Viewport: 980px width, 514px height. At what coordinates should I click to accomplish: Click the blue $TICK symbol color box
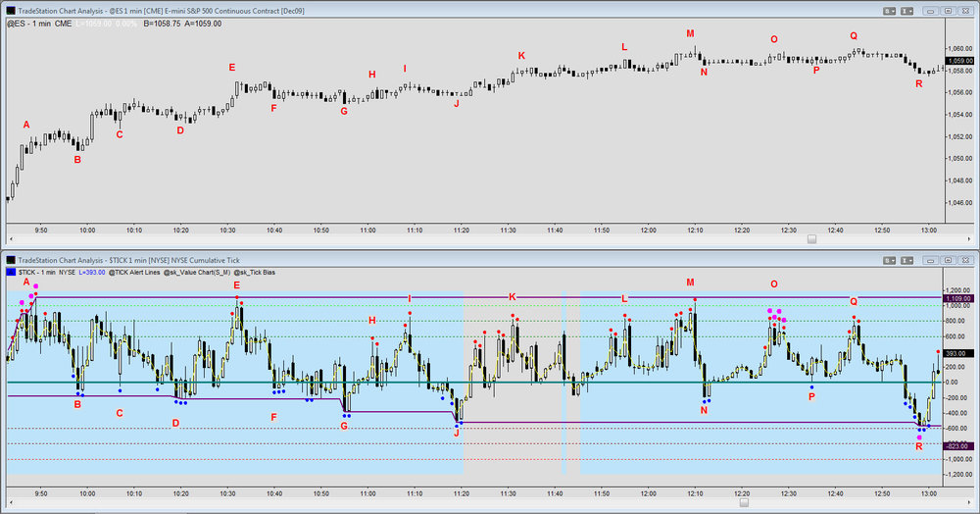(x=11, y=272)
